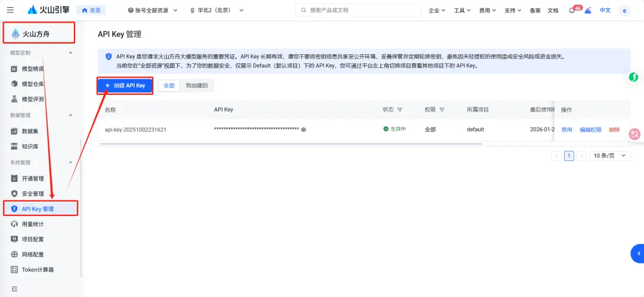
Task: Click 删除 for the API key
Action: pos(614,129)
